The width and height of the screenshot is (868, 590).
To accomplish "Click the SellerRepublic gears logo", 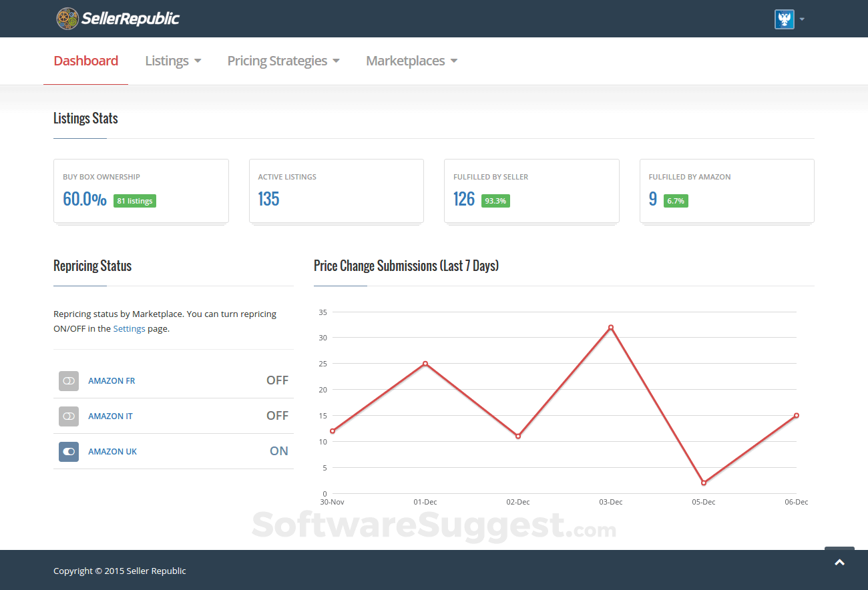I will 67,18.
